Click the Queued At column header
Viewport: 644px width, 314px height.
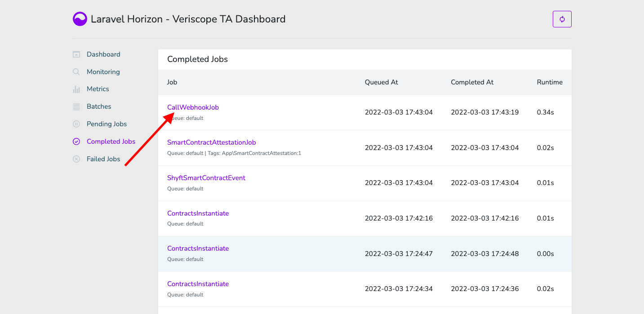coord(382,82)
